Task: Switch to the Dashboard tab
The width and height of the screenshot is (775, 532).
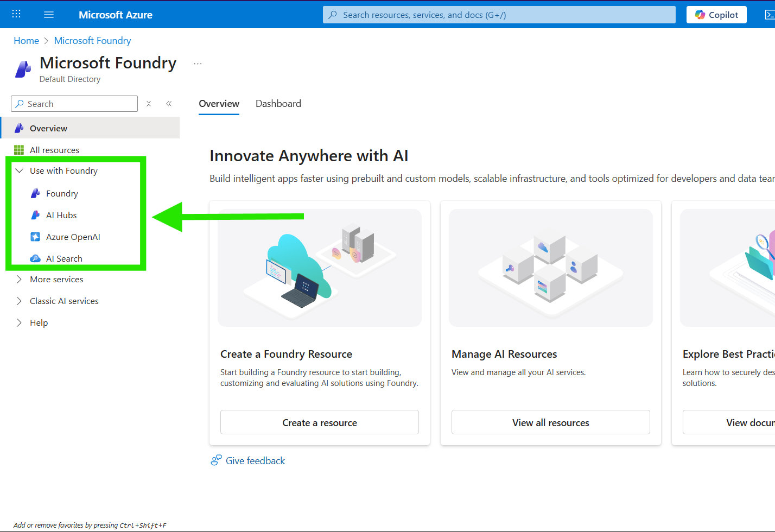Action: tap(278, 104)
